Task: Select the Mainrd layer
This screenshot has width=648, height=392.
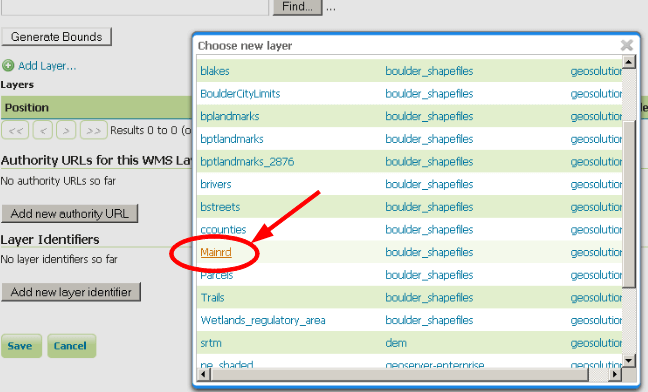Action: (x=216, y=252)
